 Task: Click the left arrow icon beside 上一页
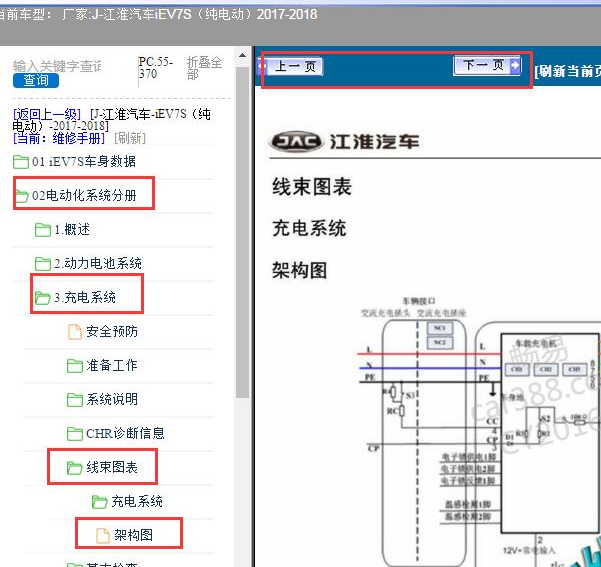point(263,66)
